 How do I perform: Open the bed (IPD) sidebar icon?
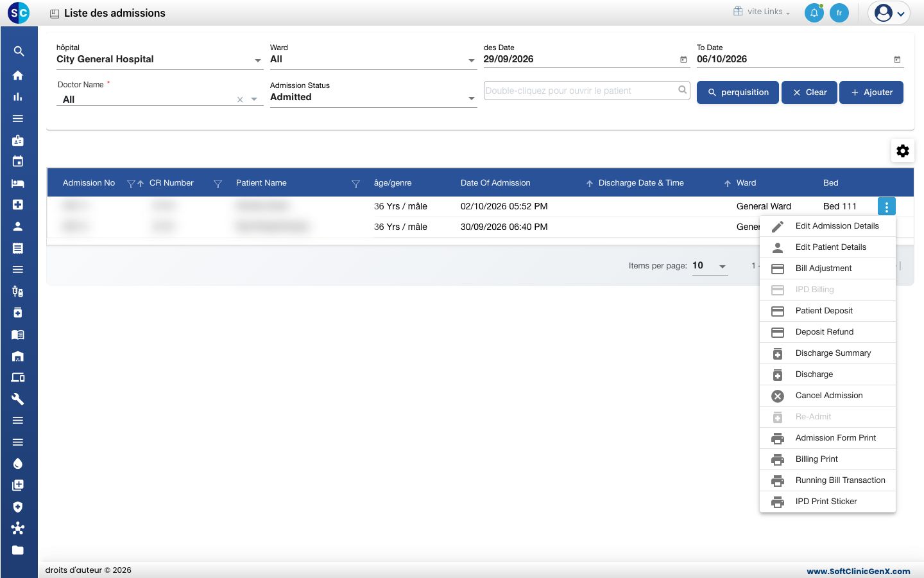point(18,183)
